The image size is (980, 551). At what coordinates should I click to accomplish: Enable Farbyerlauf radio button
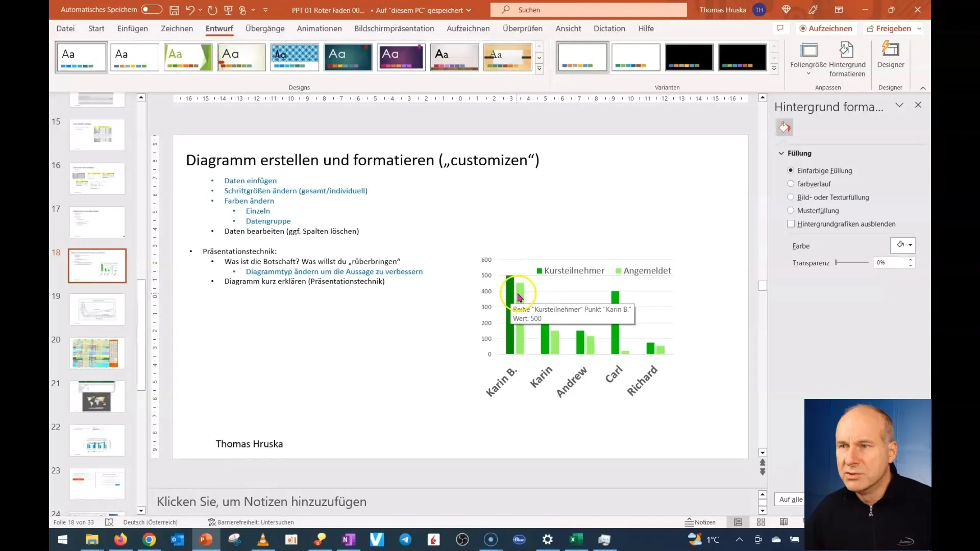point(791,184)
